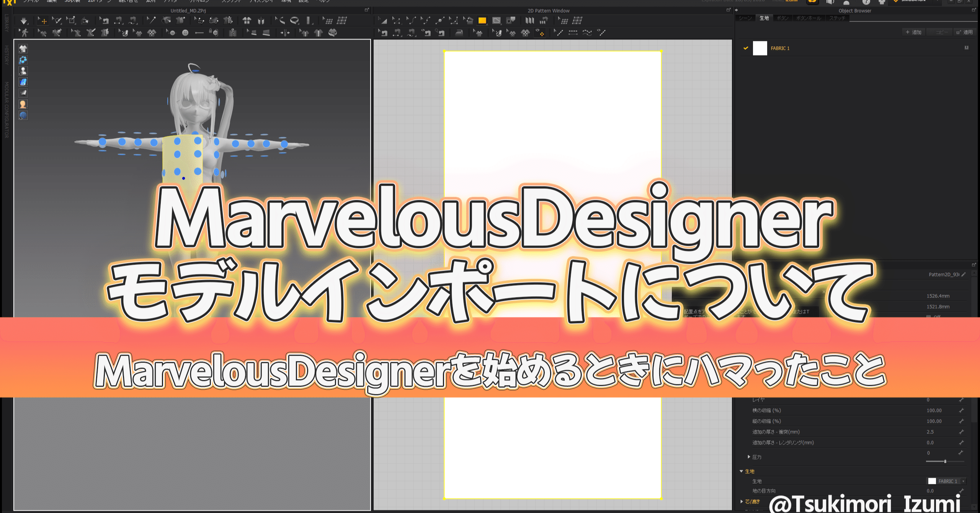
Task: Click the FABRIC 1 white color swatch
Action: [760, 48]
